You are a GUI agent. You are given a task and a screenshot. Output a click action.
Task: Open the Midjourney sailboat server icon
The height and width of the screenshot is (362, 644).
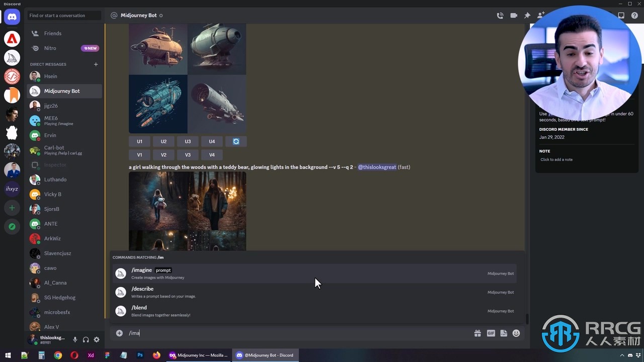[12, 58]
